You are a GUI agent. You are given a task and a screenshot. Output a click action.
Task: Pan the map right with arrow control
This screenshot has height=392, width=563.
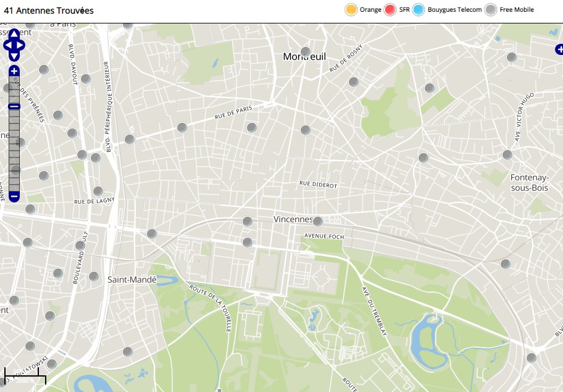(x=22, y=45)
